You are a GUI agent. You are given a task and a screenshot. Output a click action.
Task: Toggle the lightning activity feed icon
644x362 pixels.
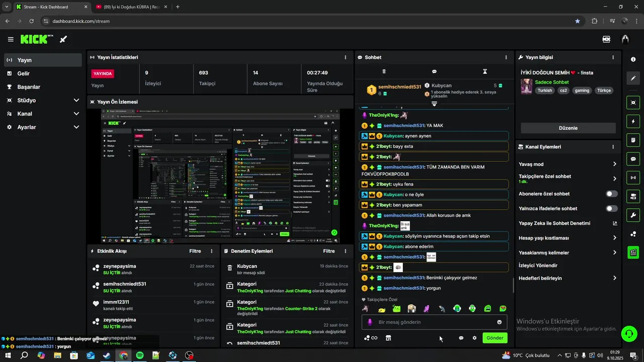tap(633, 121)
